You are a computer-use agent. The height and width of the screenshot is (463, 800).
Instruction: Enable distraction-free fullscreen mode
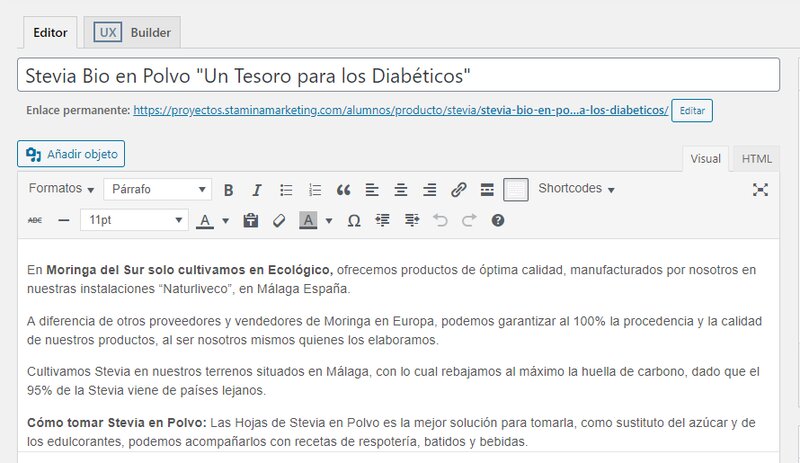pyautogui.click(x=760, y=190)
